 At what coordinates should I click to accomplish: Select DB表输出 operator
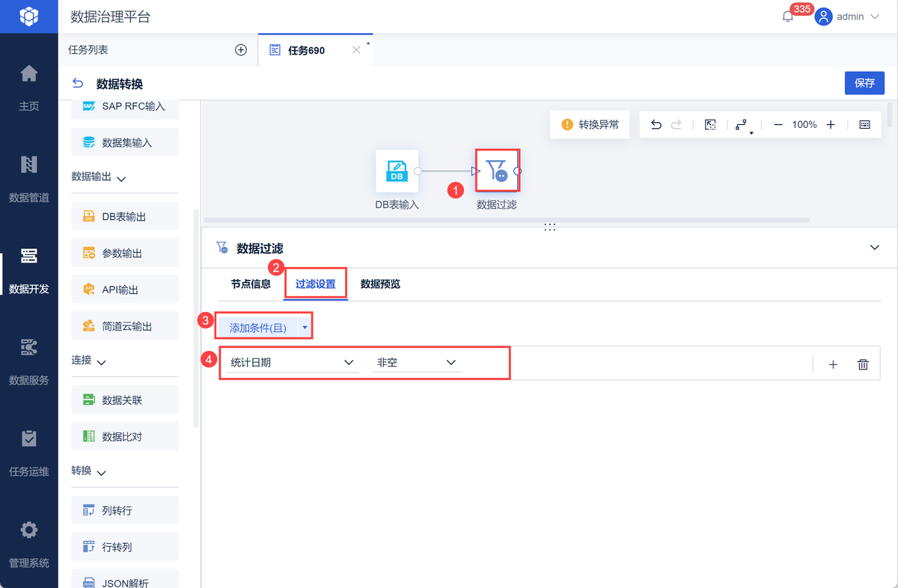(x=125, y=216)
